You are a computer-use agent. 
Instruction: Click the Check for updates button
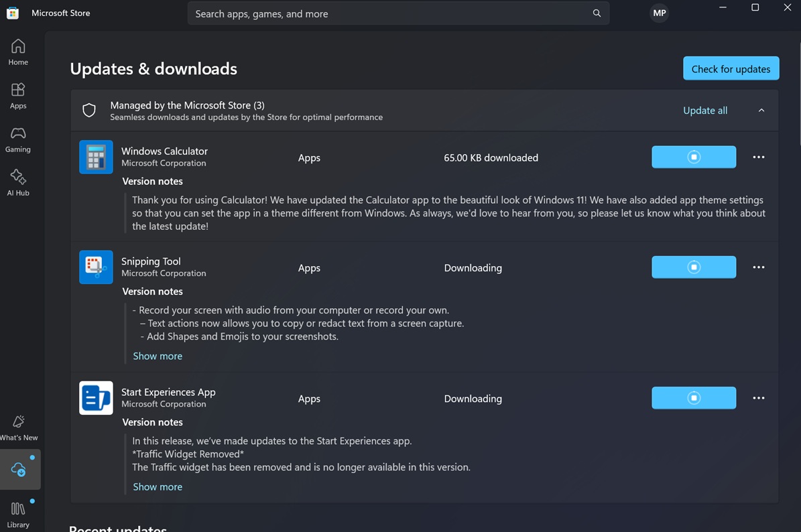tap(731, 68)
